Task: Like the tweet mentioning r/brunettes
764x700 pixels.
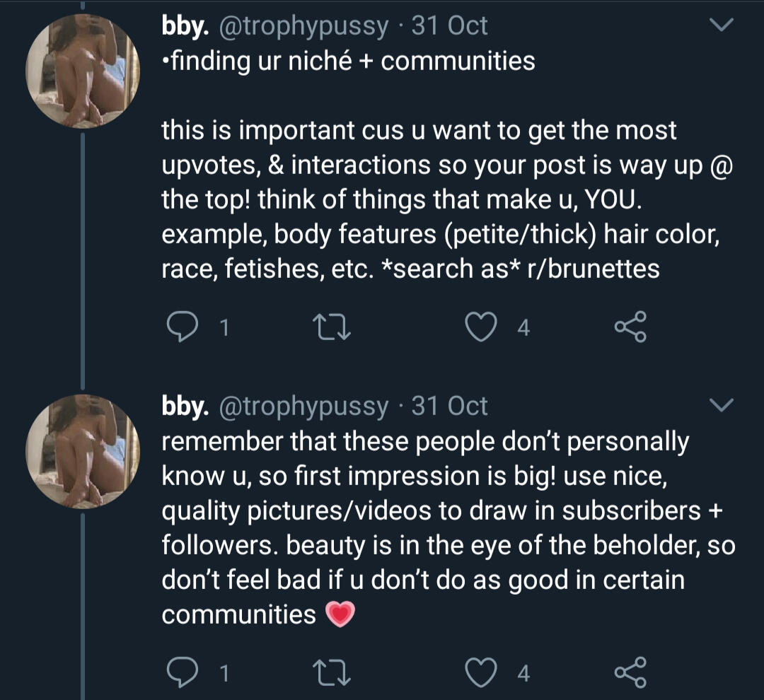Action: point(482,328)
